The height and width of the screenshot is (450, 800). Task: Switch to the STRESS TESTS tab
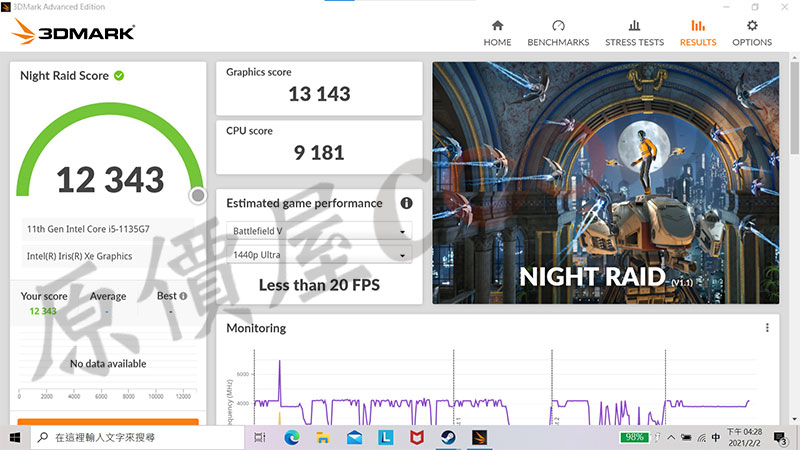pos(634,33)
